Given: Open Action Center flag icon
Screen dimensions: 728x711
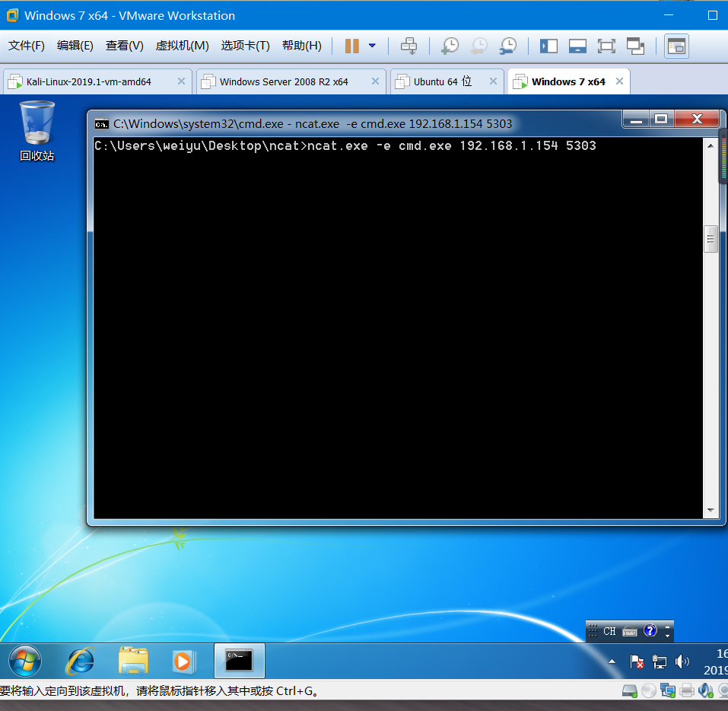Looking at the screenshot, I should (x=637, y=662).
